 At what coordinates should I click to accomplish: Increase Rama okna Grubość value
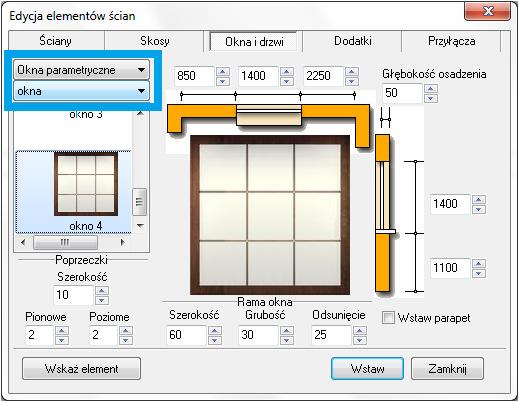(x=287, y=331)
